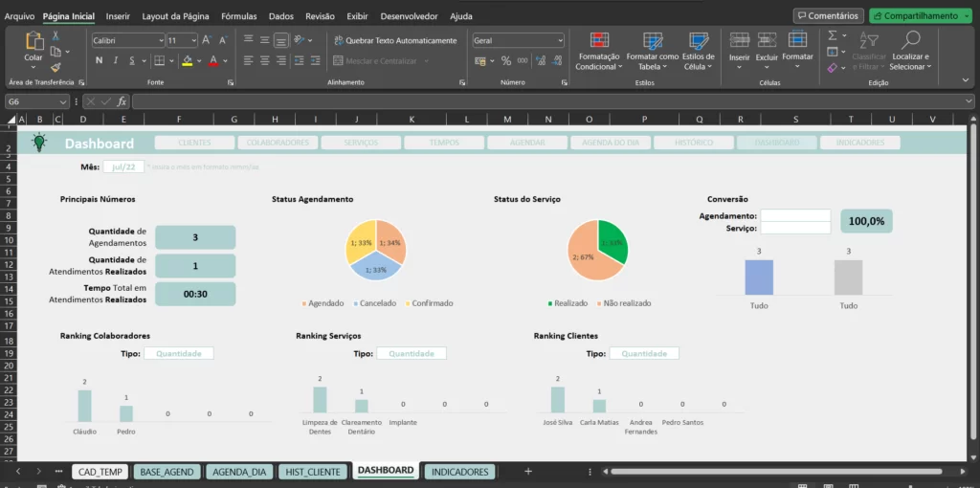Viewport: 980px width, 488px height.
Task: Open font color dropdown arrow
Action: 226,60
